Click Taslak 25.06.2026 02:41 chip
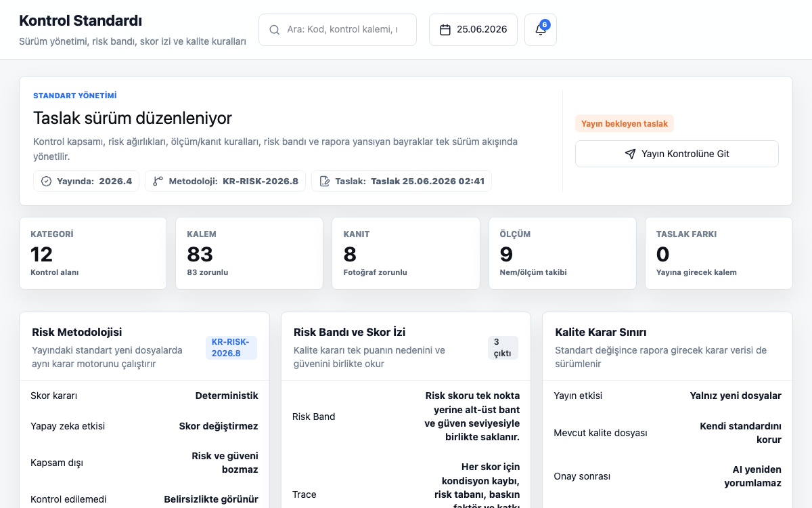Viewport: 812px width, 508px height. tap(401, 182)
